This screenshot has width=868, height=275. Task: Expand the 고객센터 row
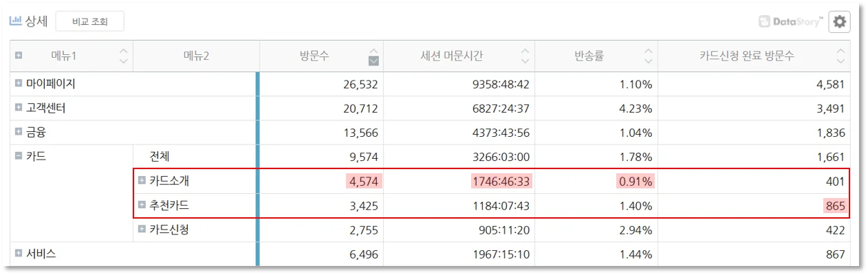[19, 108]
